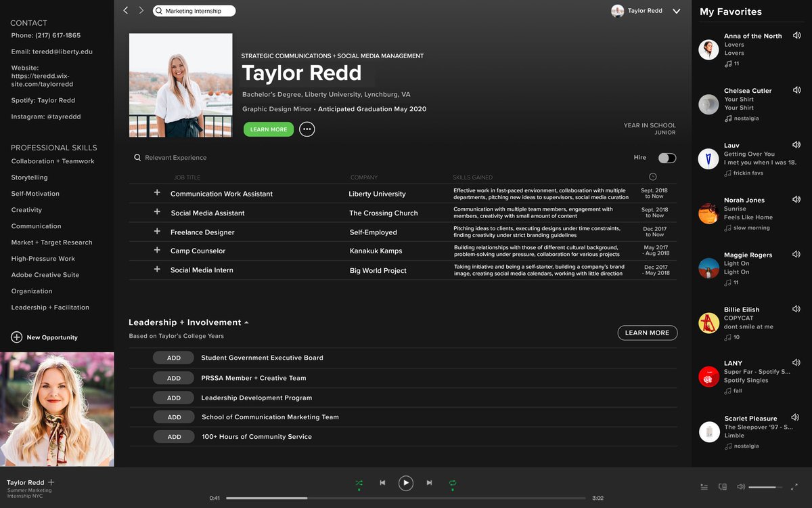
Task: Click the plus icon beside Communication Work Assistant
Action: (x=157, y=193)
